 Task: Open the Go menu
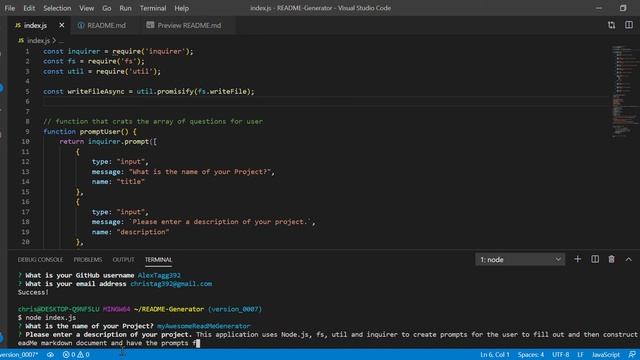tap(107, 8)
